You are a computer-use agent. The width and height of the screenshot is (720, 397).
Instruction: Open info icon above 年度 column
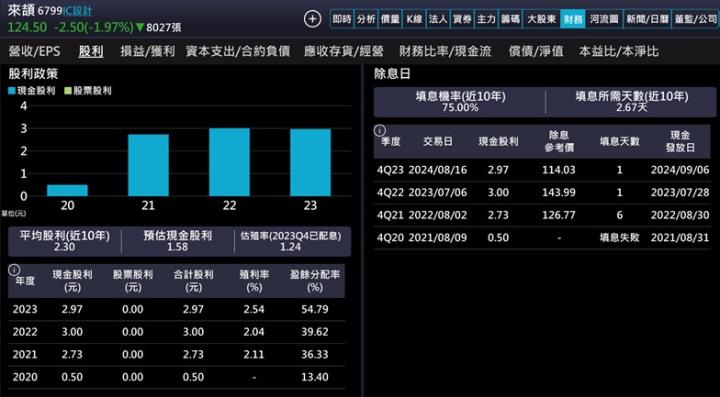pos(14,270)
